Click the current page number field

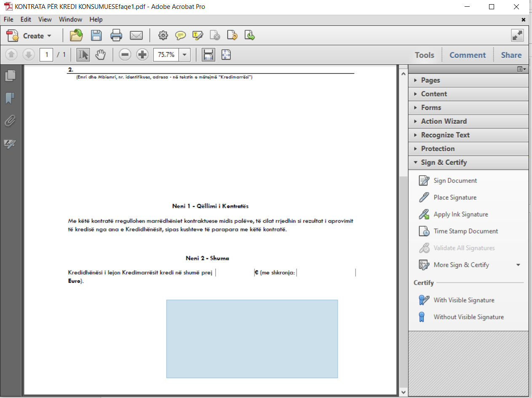tap(46, 55)
